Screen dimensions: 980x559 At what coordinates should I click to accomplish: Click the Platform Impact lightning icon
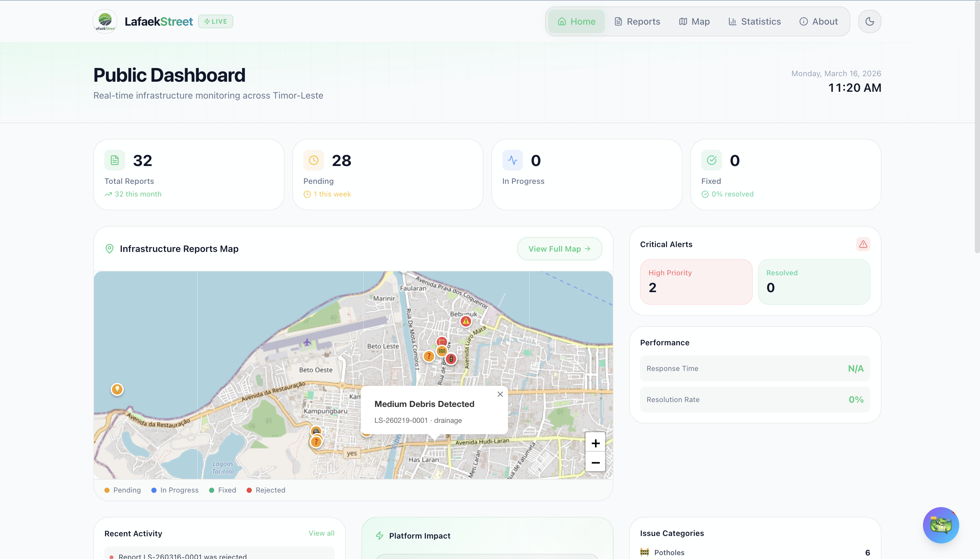[379, 536]
